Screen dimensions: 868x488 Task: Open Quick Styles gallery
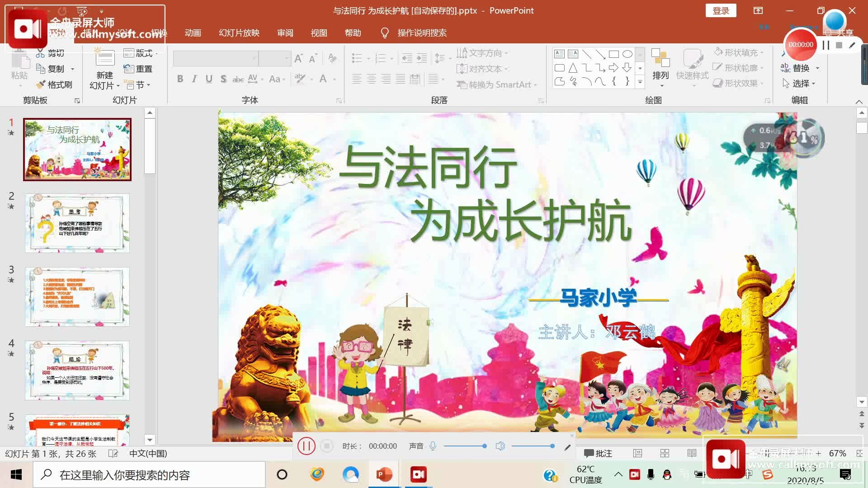click(x=692, y=68)
